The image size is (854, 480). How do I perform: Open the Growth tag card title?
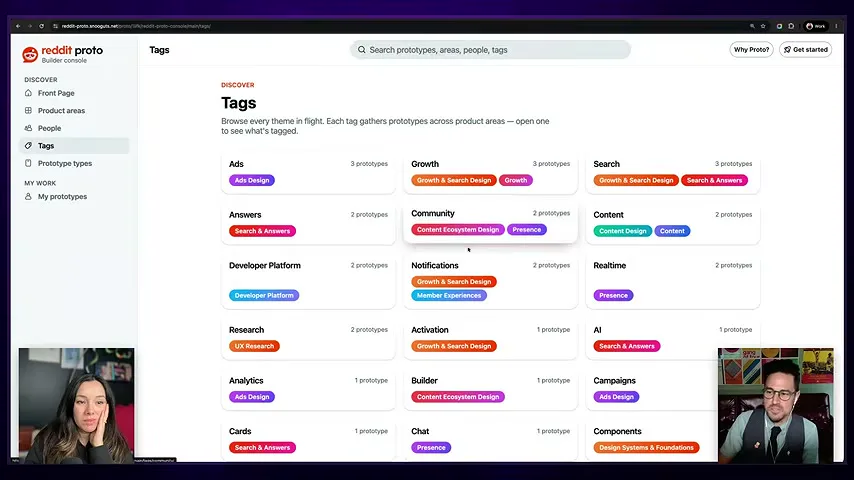[425, 164]
